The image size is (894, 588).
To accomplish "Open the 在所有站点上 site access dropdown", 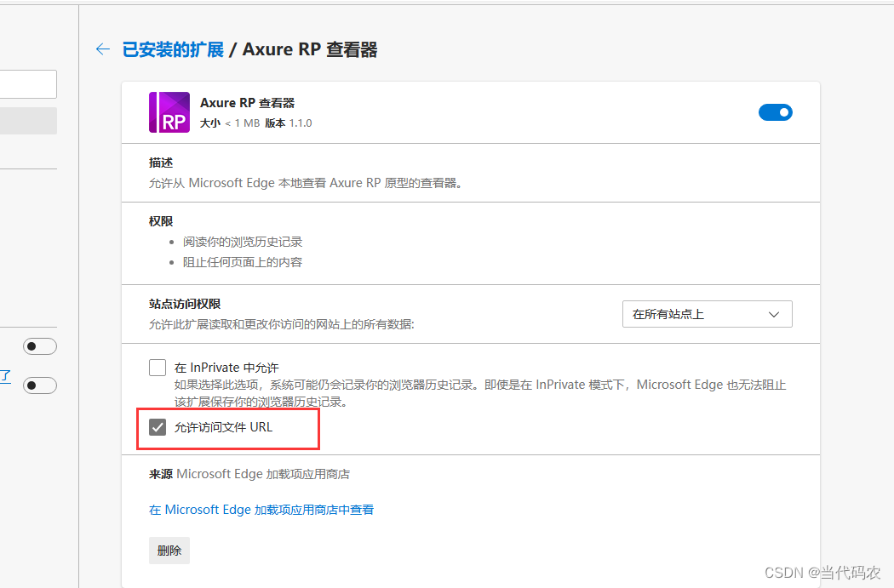I will [707, 314].
